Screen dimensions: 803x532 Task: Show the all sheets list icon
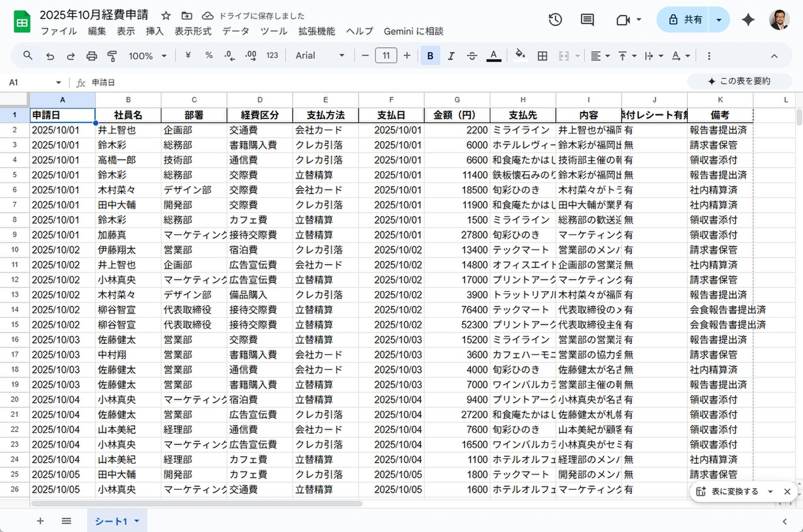click(x=66, y=521)
